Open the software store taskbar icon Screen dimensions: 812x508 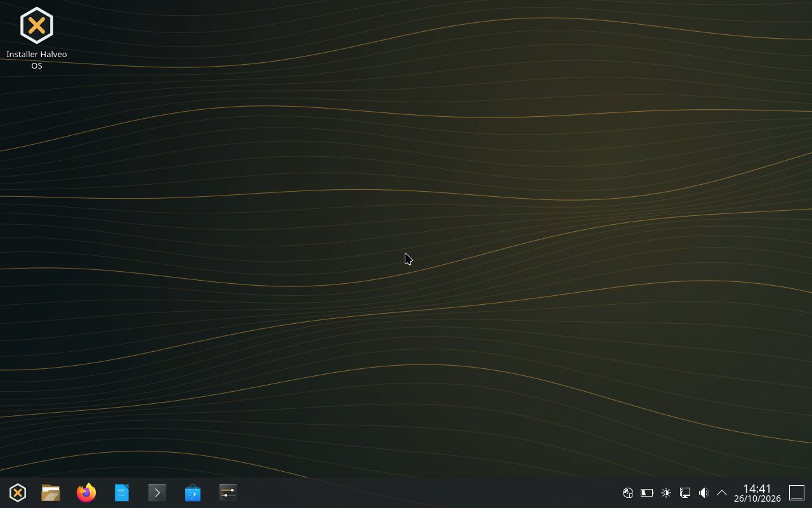193,493
